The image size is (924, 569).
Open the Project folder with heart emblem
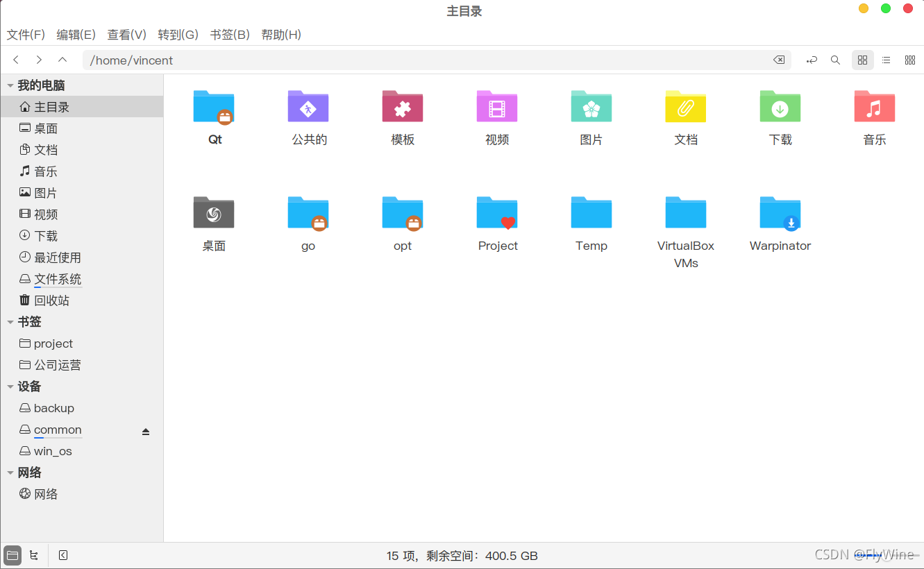(497, 213)
